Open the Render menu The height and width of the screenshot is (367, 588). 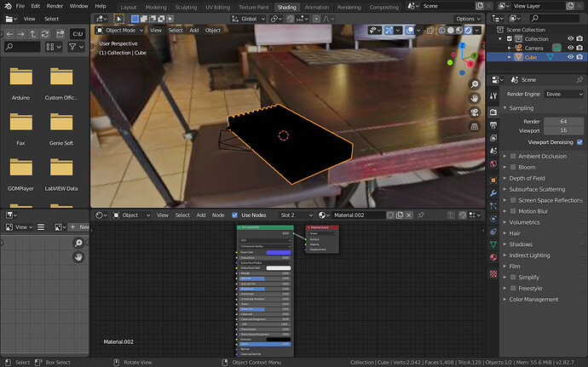55,6
